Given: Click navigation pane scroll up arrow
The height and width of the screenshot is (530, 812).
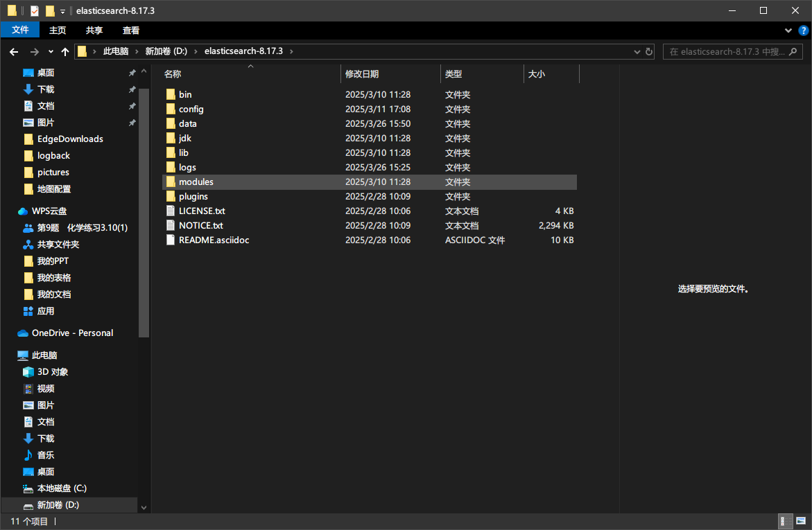Looking at the screenshot, I should (144, 71).
